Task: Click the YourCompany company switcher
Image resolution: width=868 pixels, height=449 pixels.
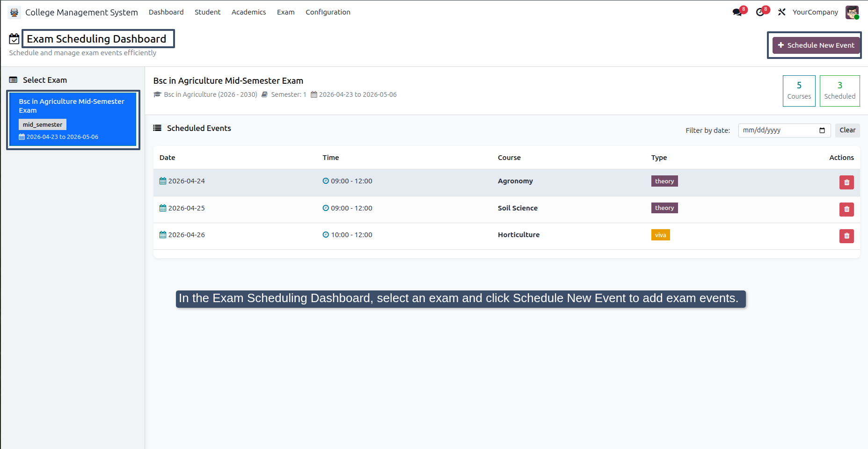Action: [815, 12]
